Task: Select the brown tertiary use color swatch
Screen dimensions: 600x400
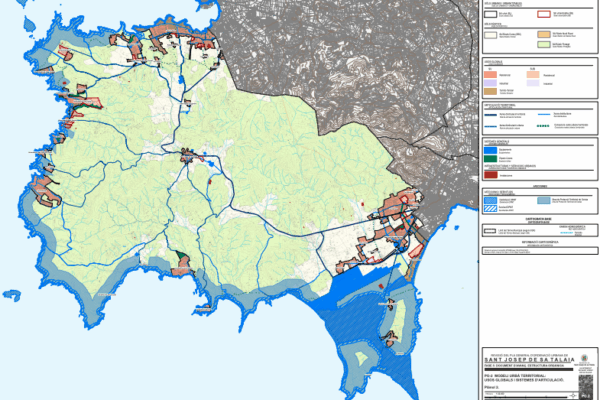Action: (491, 91)
